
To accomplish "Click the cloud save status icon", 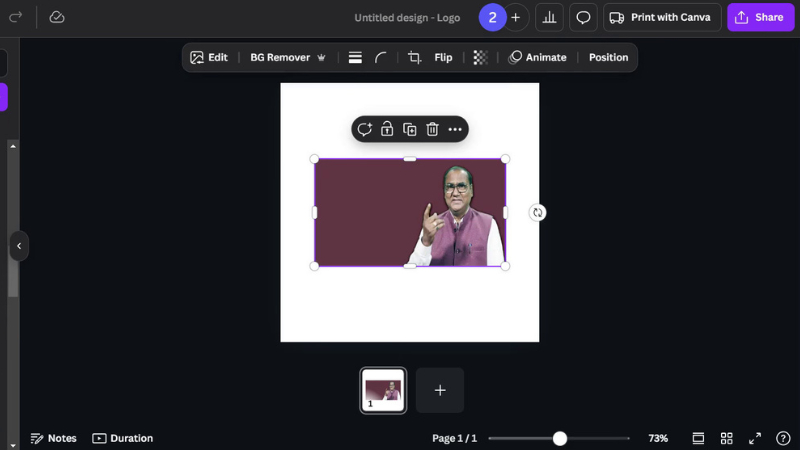I will [57, 17].
